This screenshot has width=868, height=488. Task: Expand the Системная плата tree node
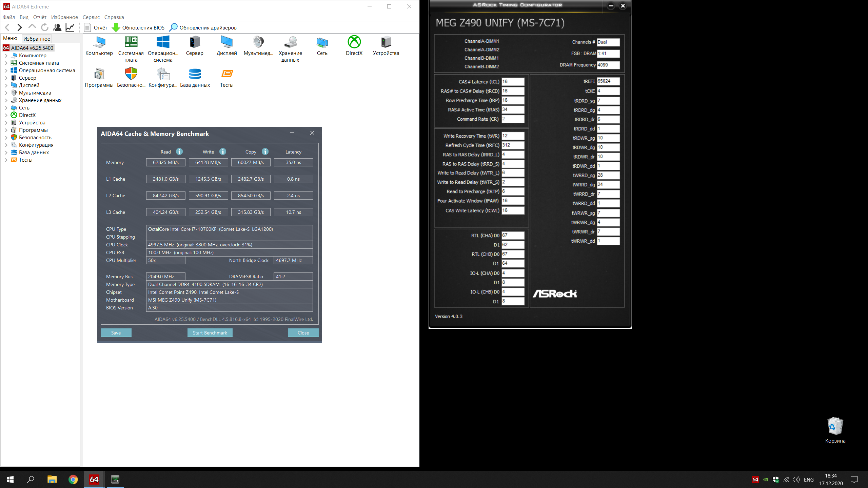tap(6, 63)
